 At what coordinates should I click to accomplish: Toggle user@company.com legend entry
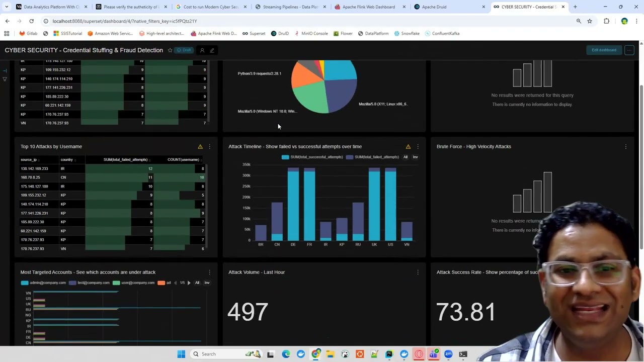click(133, 283)
